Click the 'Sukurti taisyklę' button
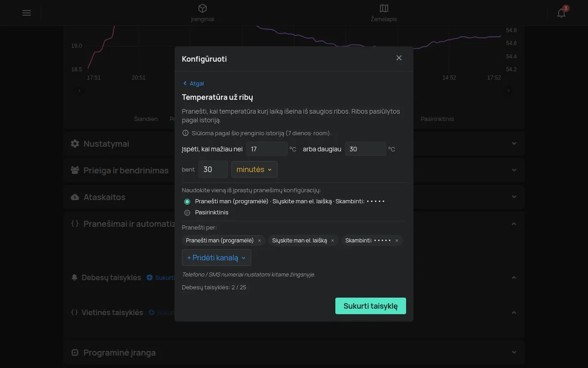588x368 pixels. point(371,306)
